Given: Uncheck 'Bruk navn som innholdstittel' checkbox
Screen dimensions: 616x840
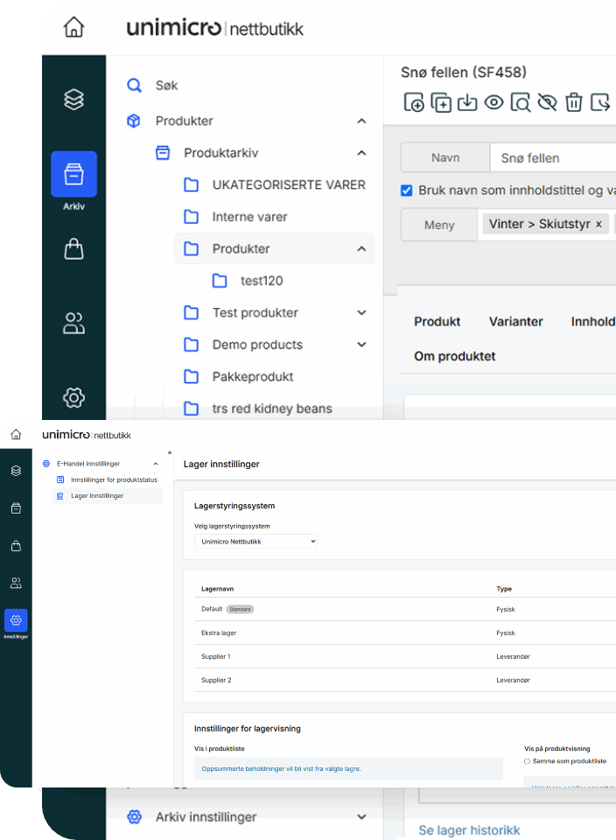Looking at the screenshot, I should click(407, 190).
